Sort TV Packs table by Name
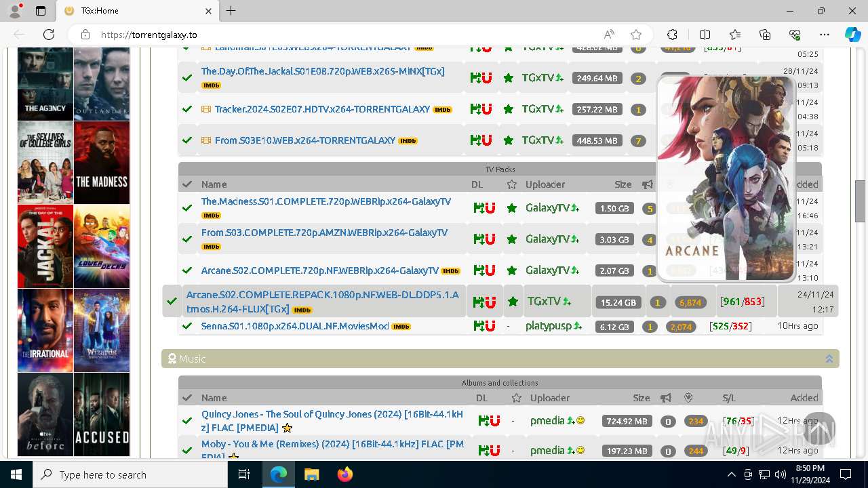 tap(214, 184)
